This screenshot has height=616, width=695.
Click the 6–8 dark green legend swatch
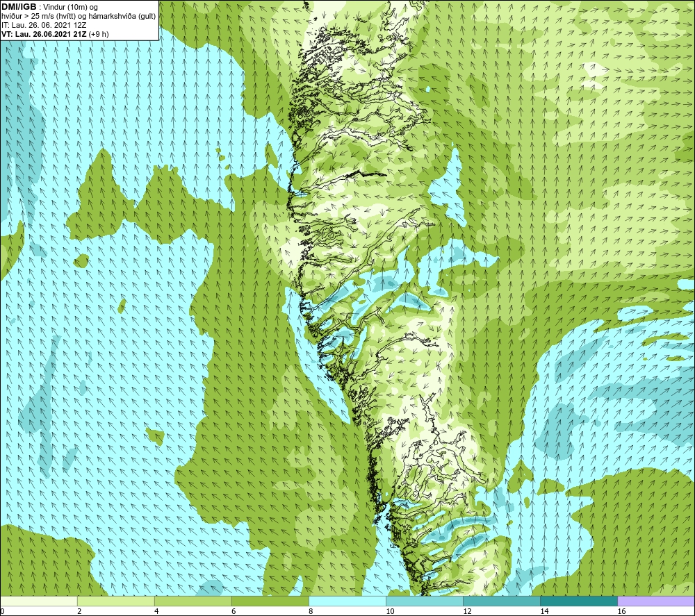coord(270,601)
